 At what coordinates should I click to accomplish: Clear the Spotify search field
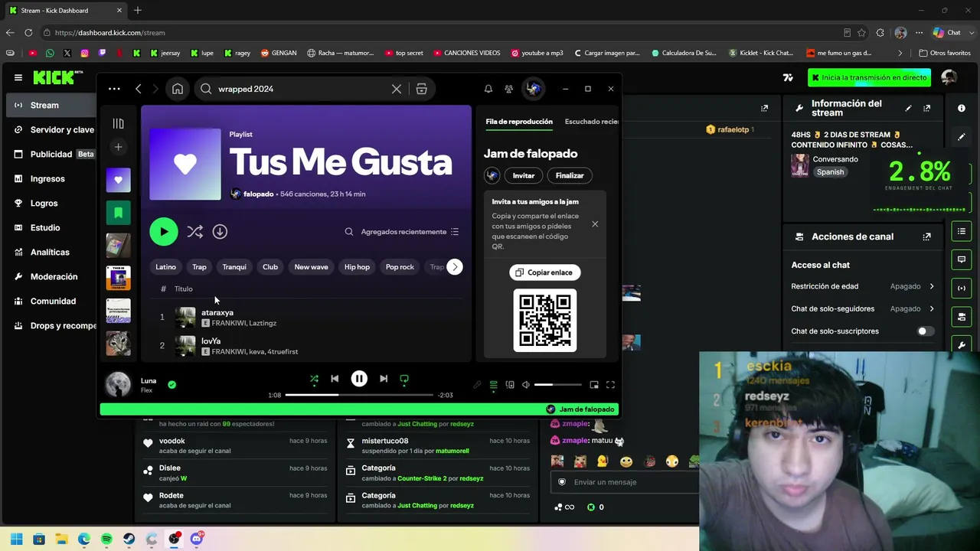click(397, 89)
